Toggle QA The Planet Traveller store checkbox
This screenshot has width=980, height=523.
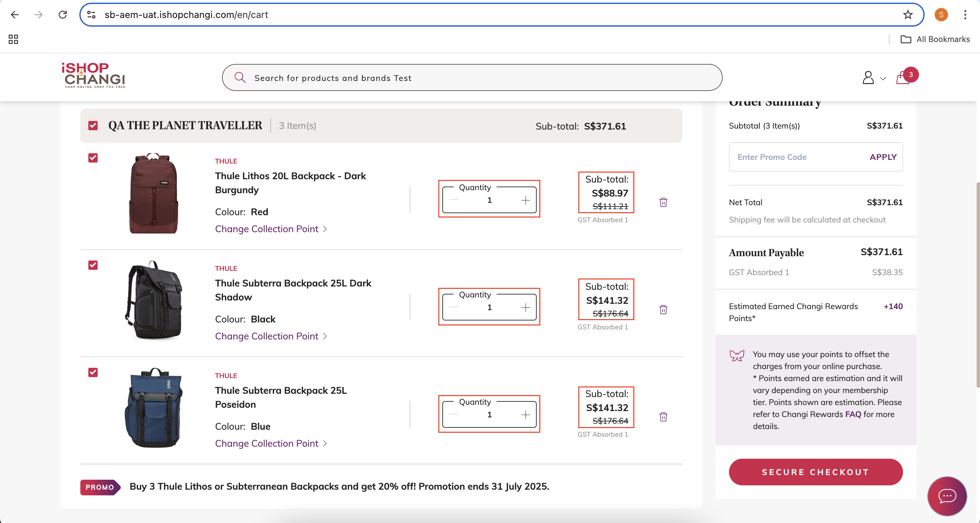[x=93, y=126]
